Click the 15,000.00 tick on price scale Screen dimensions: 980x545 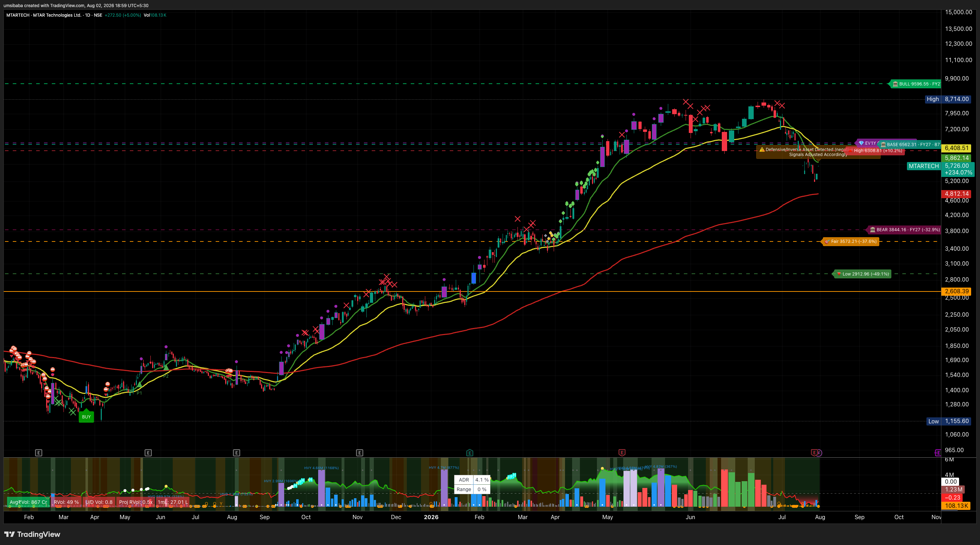(x=958, y=12)
